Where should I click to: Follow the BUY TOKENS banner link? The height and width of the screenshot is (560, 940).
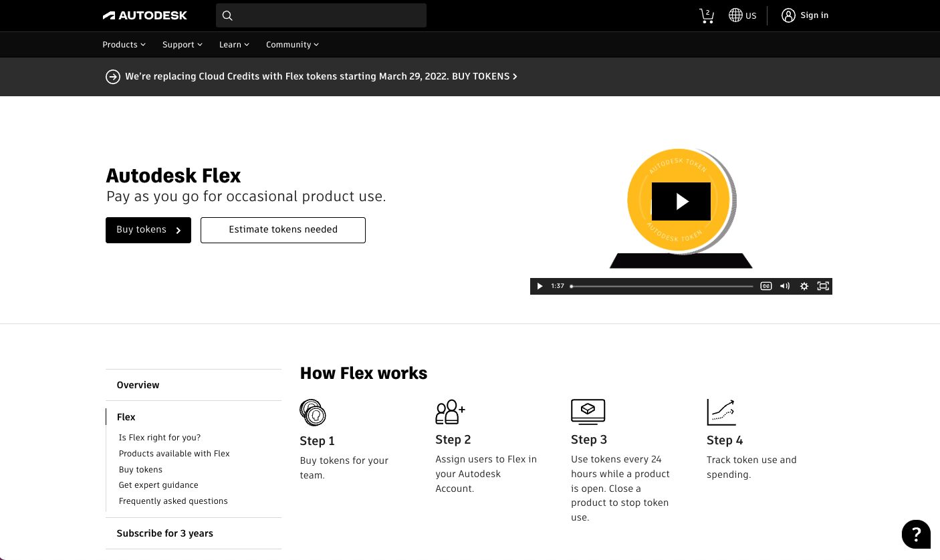484,76
